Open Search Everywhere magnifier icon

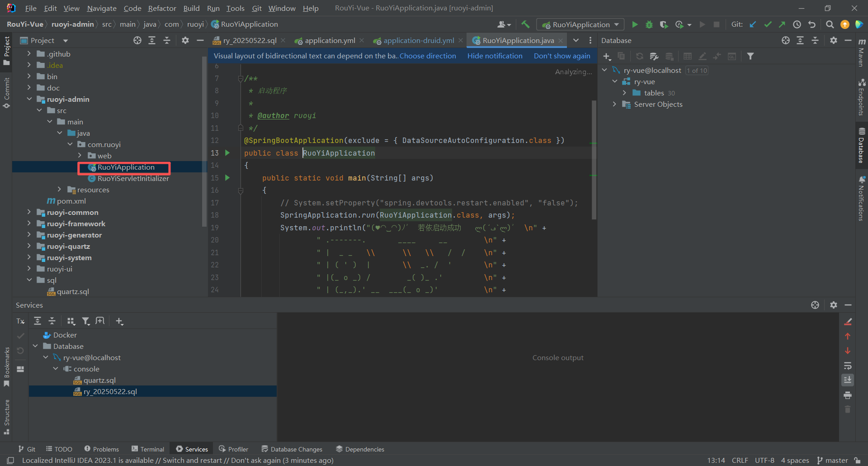(x=830, y=24)
